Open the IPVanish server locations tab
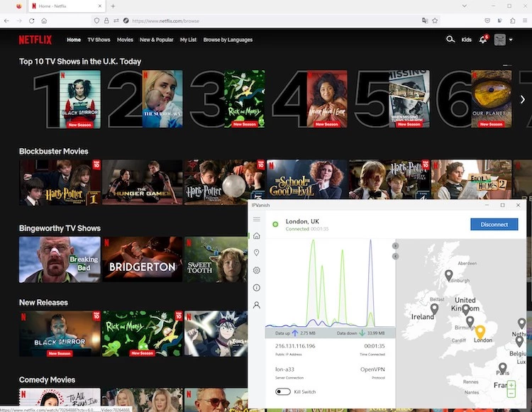Image resolution: width=532 pixels, height=412 pixels. [x=256, y=253]
